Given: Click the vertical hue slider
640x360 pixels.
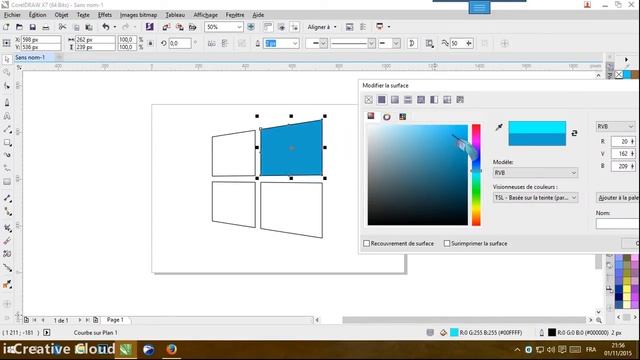Looking at the screenshot, I should coord(476,175).
